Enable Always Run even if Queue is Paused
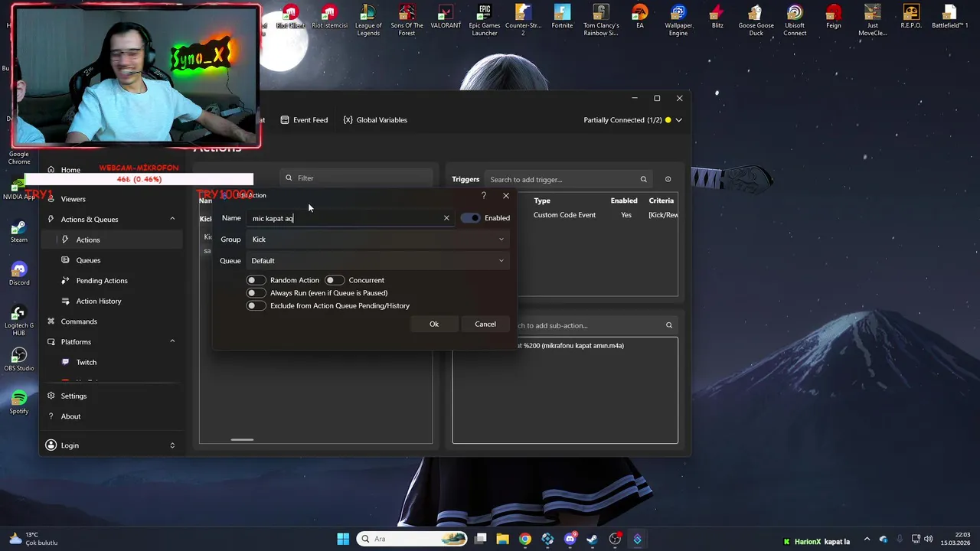The width and height of the screenshot is (980, 551). tap(256, 293)
